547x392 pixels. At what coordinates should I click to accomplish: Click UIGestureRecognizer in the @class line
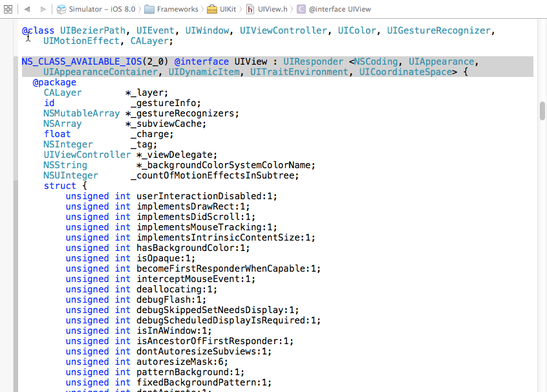coord(440,31)
